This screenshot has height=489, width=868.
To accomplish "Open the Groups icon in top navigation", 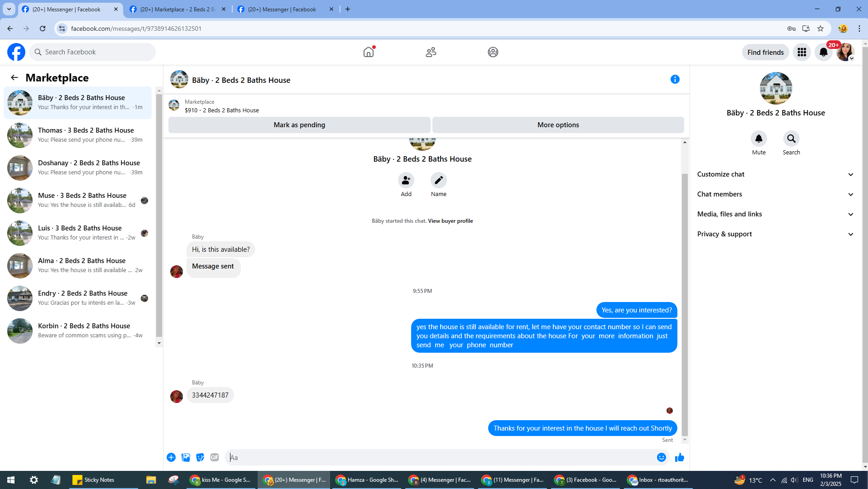I will click(493, 52).
